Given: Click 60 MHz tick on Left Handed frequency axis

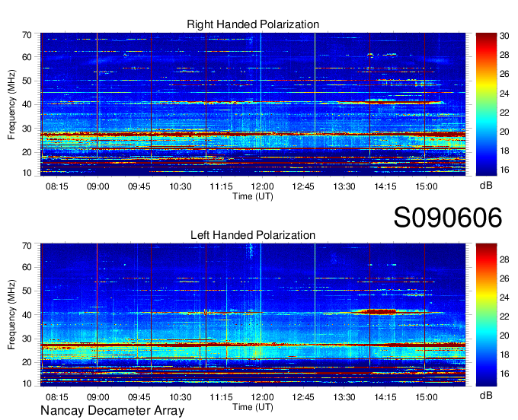Looking at the screenshot, I should tap(27, 267).
